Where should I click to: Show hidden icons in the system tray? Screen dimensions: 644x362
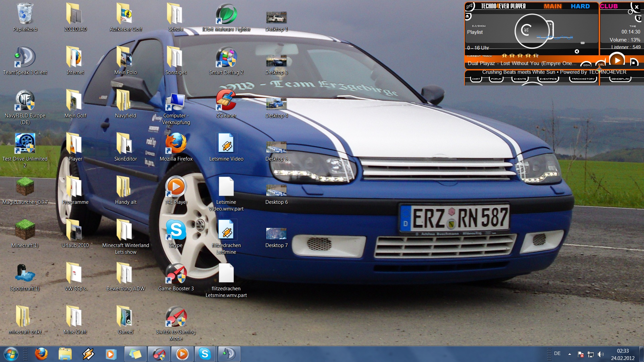click(570, 354)
